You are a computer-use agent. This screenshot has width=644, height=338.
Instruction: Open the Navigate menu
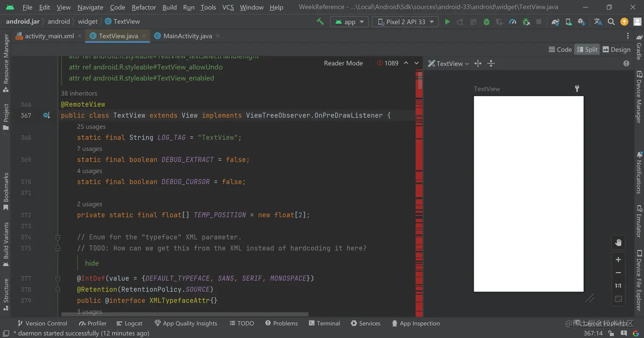pyautogui.click(x=90, y=7)
